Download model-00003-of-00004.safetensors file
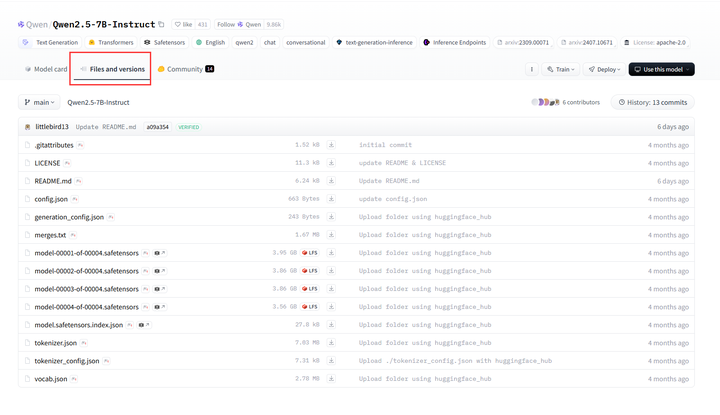The image size is (720, 415). point(331,289)
